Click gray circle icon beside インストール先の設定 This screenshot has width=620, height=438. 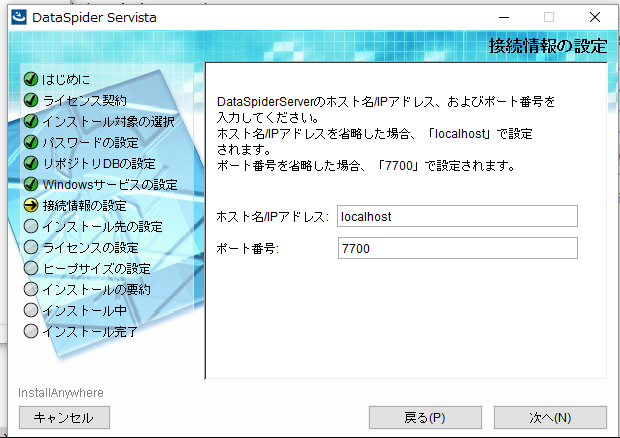31,226
